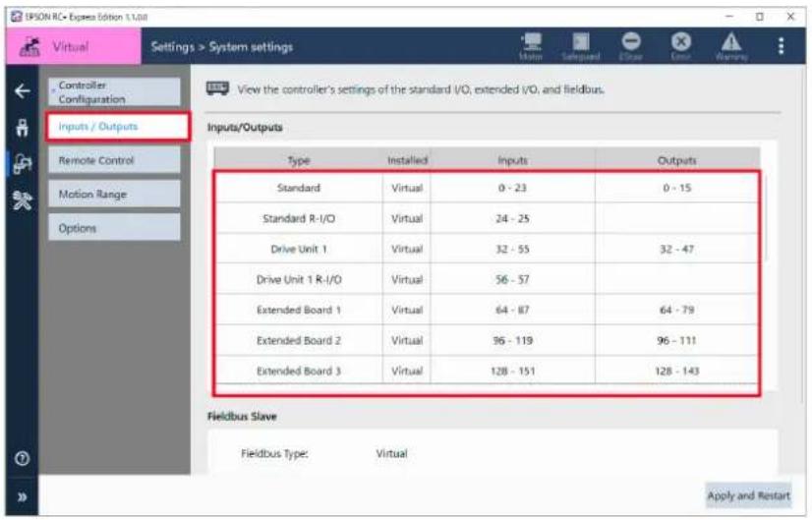Open the tools wrench sidebar icon

click(x=23, y=200)
